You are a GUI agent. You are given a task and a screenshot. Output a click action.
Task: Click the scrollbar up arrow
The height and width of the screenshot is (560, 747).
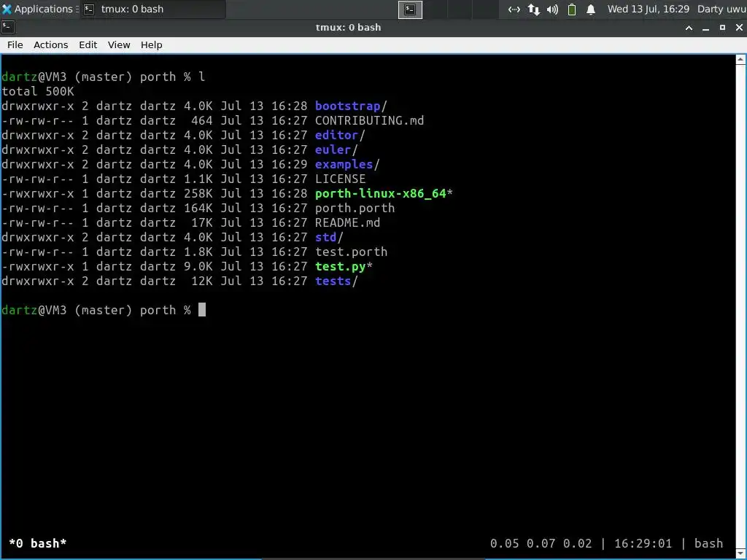click(x=741, y=60)
